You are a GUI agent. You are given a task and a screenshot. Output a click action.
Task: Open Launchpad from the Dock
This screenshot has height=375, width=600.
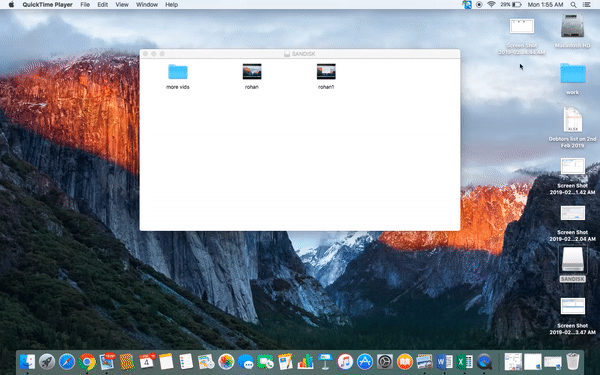point(47,362)
